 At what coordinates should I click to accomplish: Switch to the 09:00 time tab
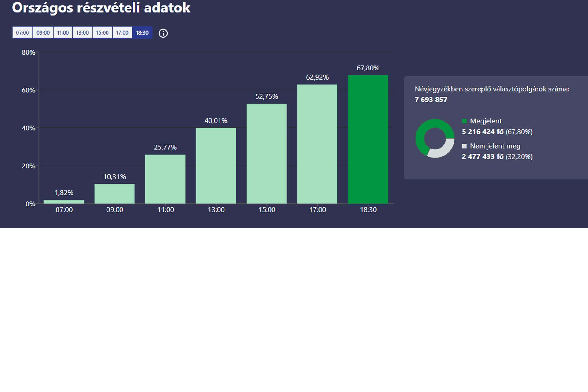click(43, 33)
